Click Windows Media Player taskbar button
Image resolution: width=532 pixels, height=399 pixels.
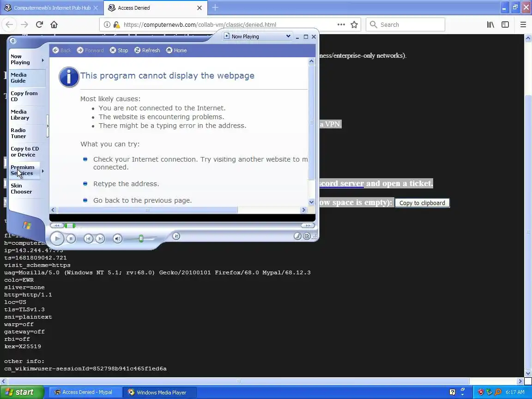159,392
